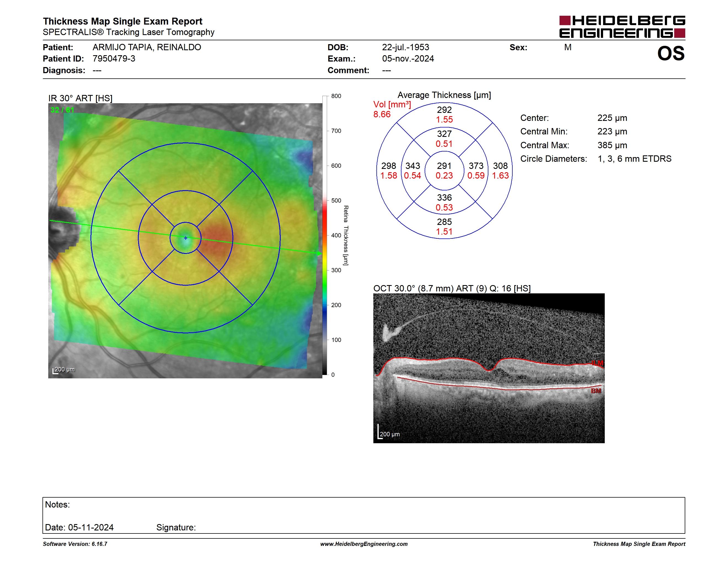728x563 pixels.
Task: Click the report title 'Thickness Map Single Exam Report'
Action: click(x=122, y=21)
